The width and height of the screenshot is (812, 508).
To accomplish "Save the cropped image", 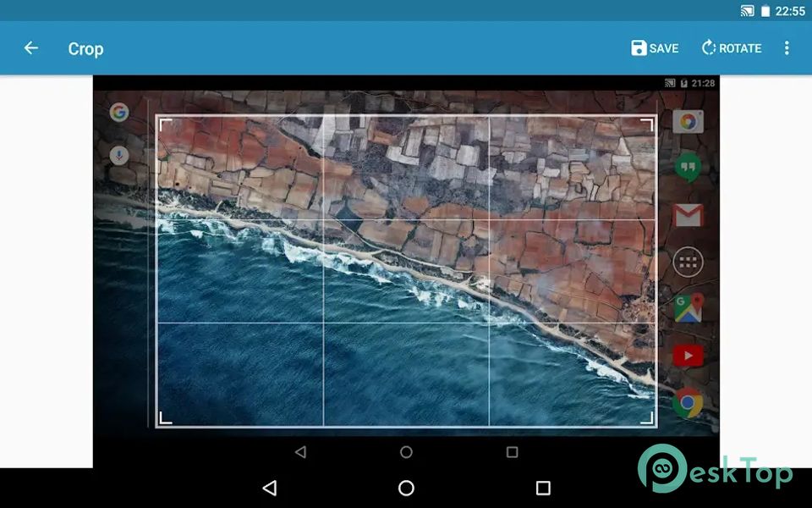I will (655, 48).
